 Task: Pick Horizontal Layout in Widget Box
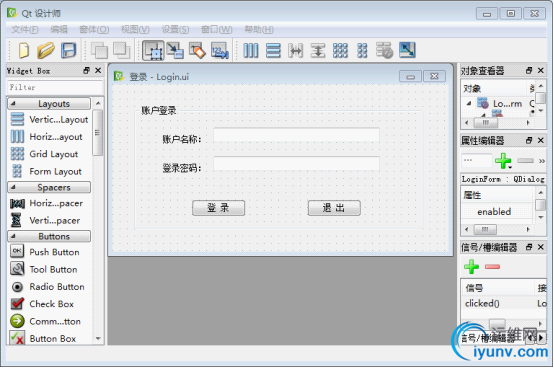coord(47,137)
